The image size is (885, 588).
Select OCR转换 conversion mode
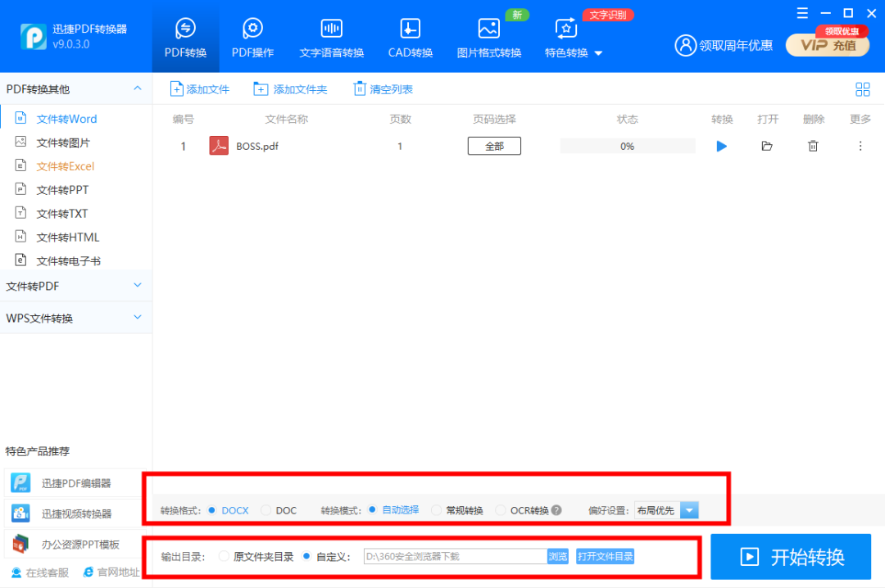coord(501,510)
